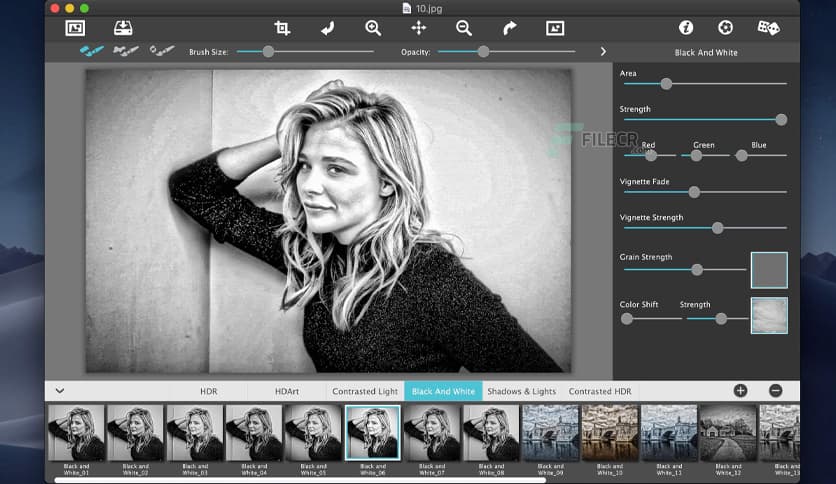Click the Brush Size slider handle
The image size is (836, 484).
click(x=268, y=52)
